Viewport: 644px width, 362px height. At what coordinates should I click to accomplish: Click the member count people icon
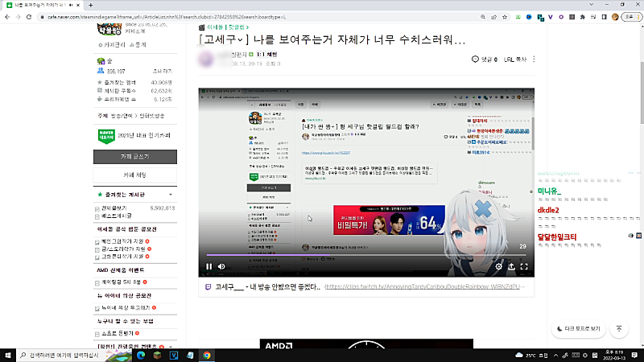click(100, 71)
